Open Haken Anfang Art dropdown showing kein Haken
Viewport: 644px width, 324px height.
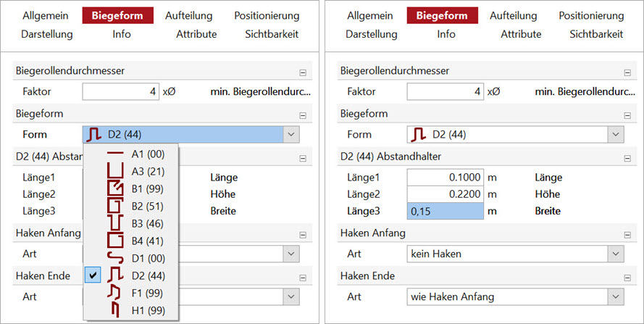pyautogui.click(x=515, y=254)
